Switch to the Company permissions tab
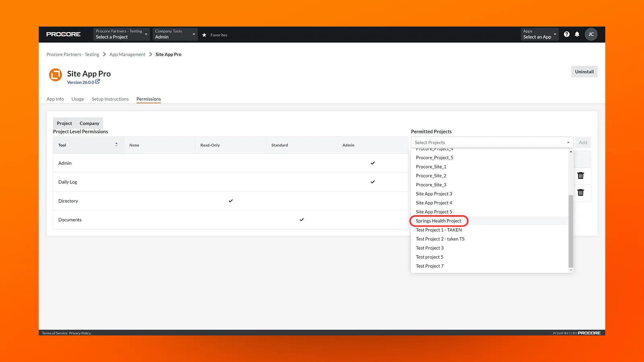The width and height of the screenshot is (644, 362). [x=89, y=123]
